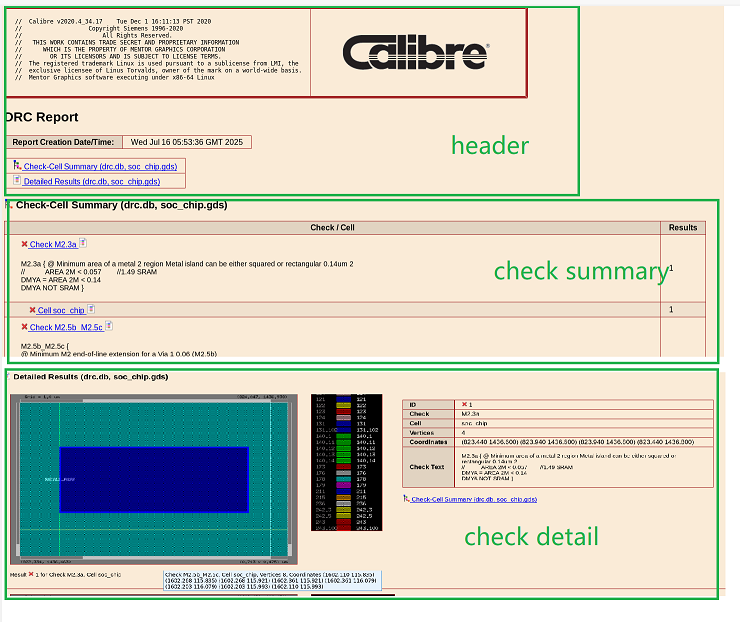This screenshot has width=740, height=622.
Task: Click the Calibre logo in the header
Action: (415, 53)
